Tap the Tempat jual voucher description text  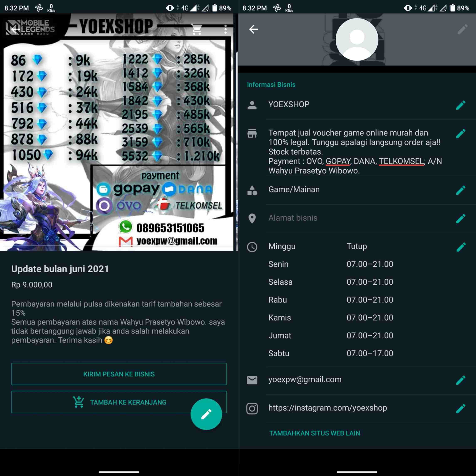[x=355, y=152]
